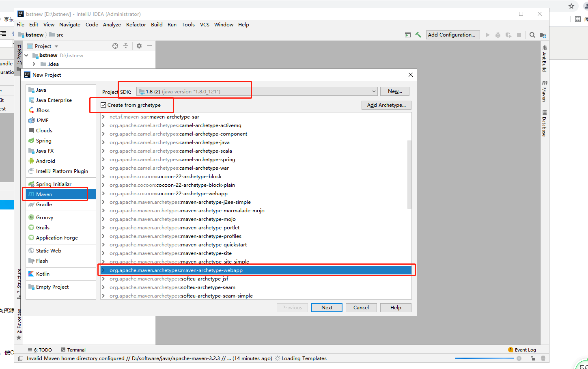This screenshot has width=588, height=369.
Task: Open Project panel settings gear
Action: (x=139, y=46)
